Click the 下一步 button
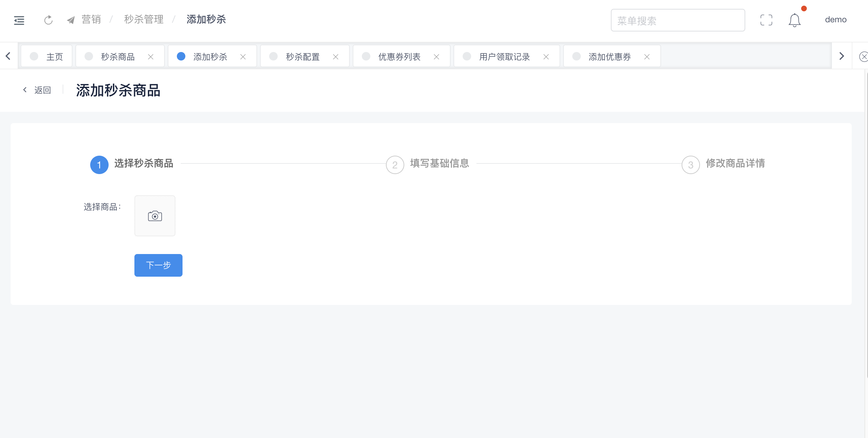868x438 pixels. (158, 265)
